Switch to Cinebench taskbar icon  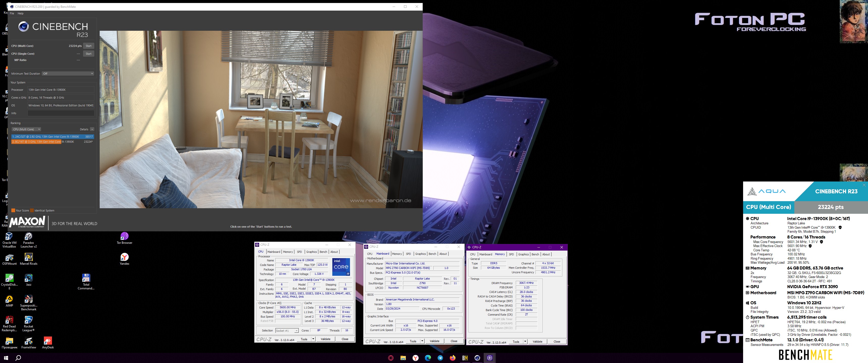click(477, 358)
